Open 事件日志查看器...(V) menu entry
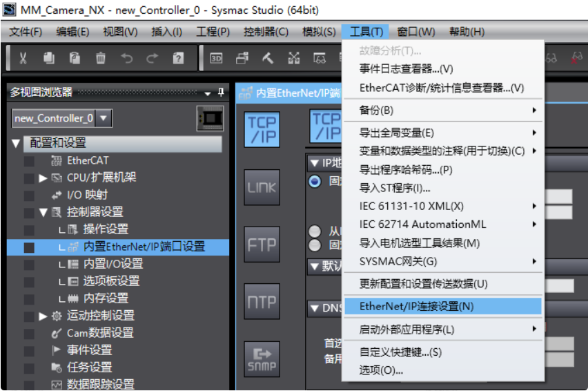The image size is (588, 391). point(443,68)
